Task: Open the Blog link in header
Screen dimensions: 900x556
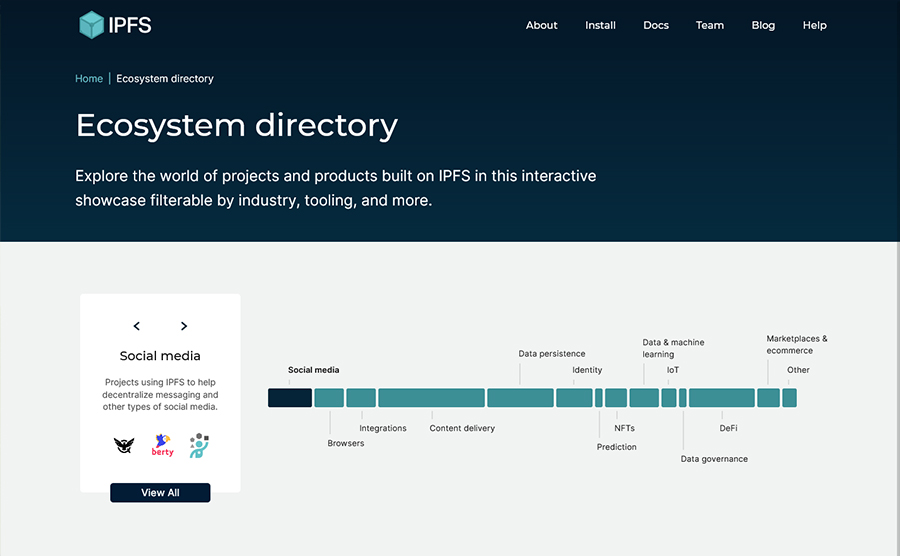Action: 763,25
